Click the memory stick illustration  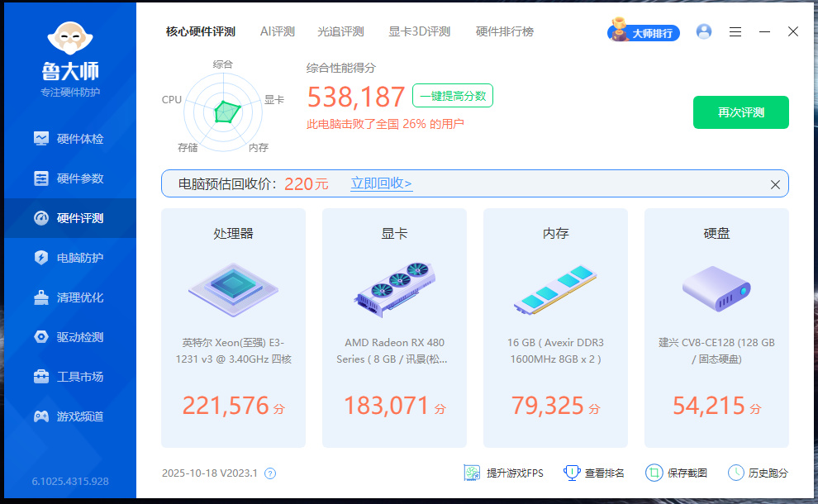click(x=555, y=290)
